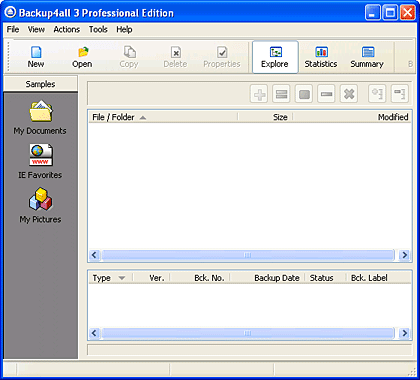
Task: Click the versions list horizontal scrollbar thumb
Action: (248, 333)
